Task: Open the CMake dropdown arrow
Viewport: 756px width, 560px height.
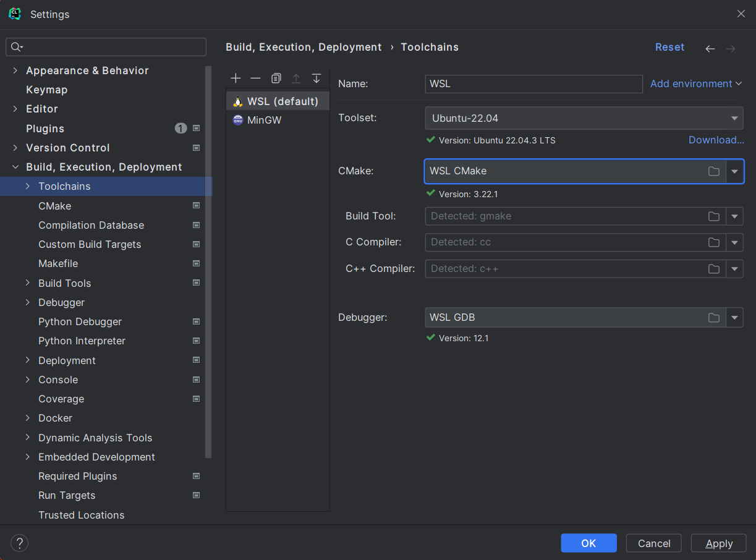Action: click(734, 172)
